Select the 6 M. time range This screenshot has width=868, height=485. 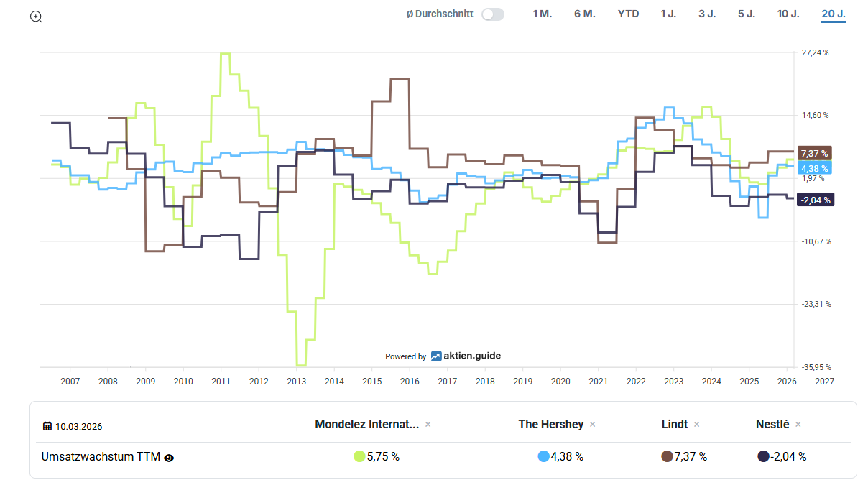click(584, 14)
